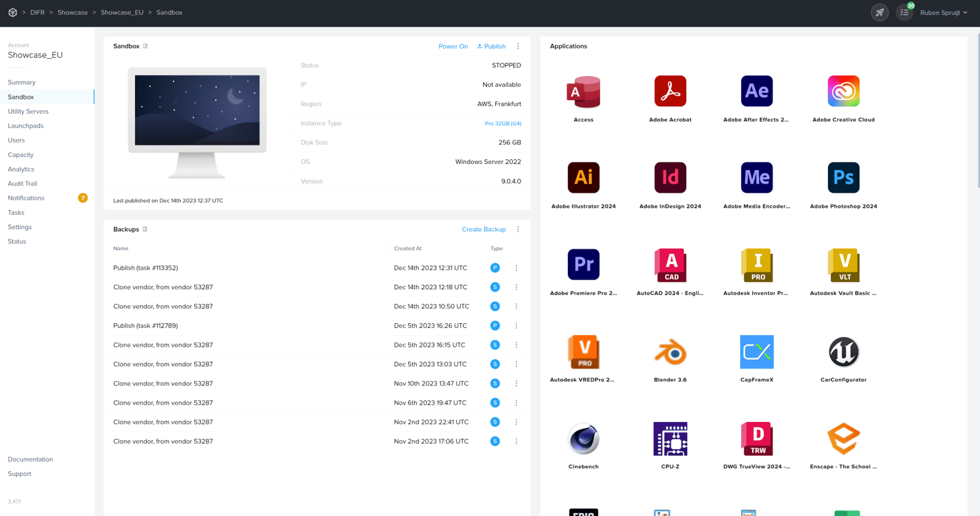Open the task list icon with badge
This screenshot has height=516, width=980.
(905, 13)
